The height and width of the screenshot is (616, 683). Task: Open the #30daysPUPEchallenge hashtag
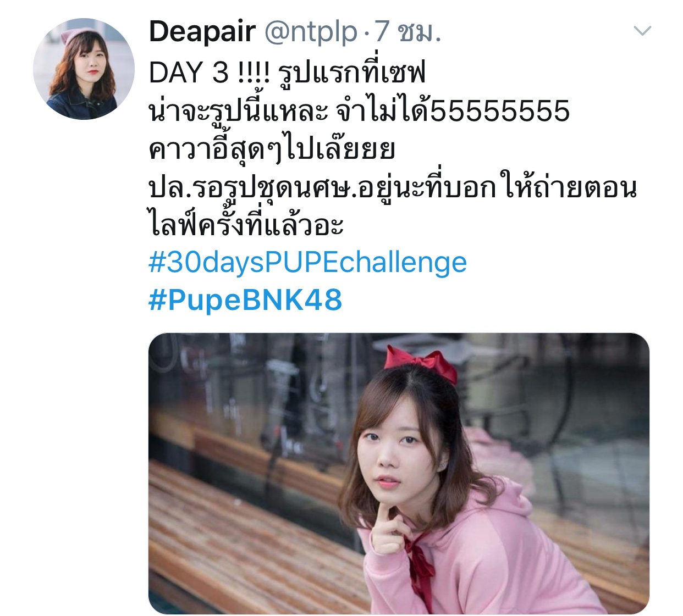click(307, 263)
